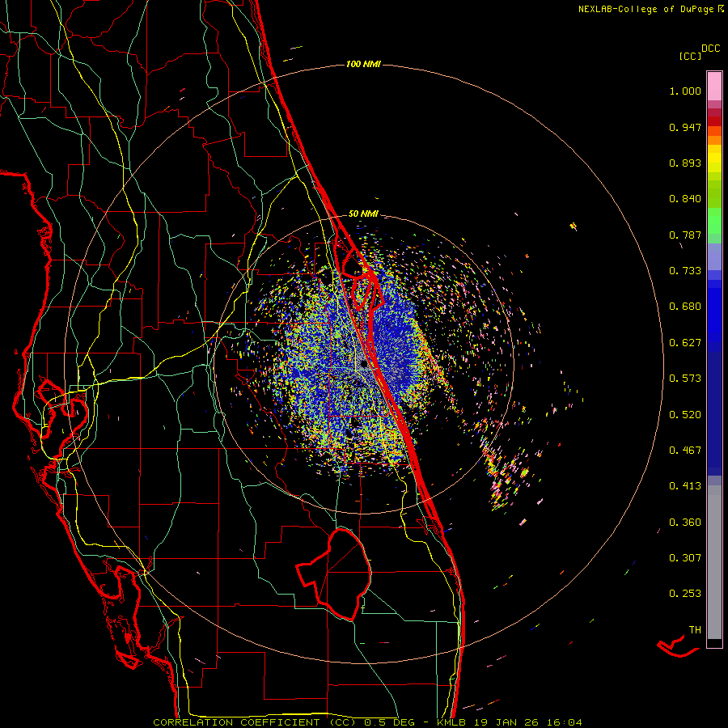Click the gray segment of color bar
The height and width of the screenshot is (728, 728).
click(714, 562)
